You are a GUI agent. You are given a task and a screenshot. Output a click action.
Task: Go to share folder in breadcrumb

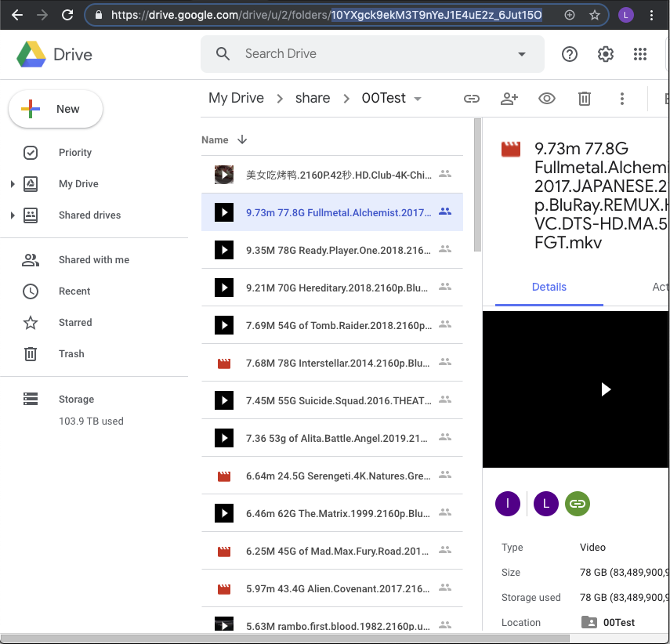[313, 98]
